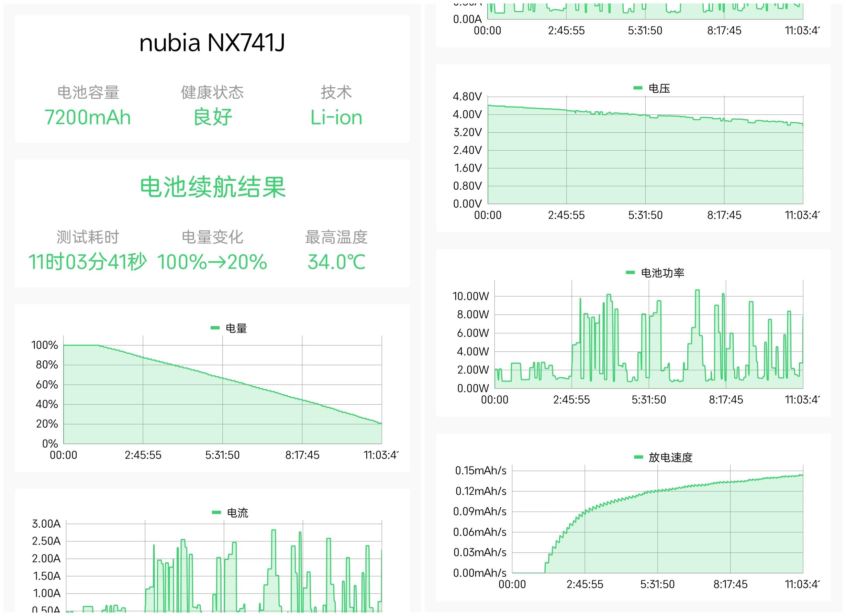Image resolution: width=846 pixels, height=616 pixels.
Task: Click the 0.15mAh/s axis label
Action: tap(480, 471)
